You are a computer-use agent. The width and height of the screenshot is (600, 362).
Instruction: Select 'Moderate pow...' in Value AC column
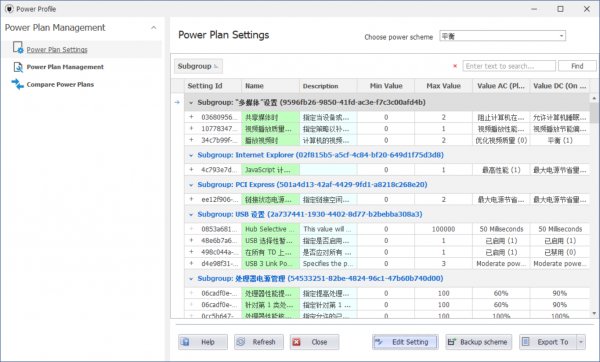501,263
